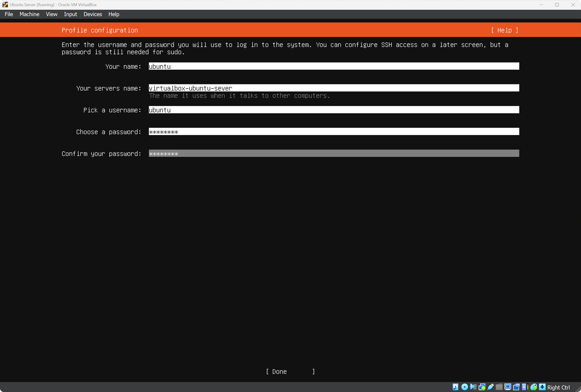Screen dimensions: 581x392
Task: Click the hard disk activity icon
Action: tap(455, 387)
